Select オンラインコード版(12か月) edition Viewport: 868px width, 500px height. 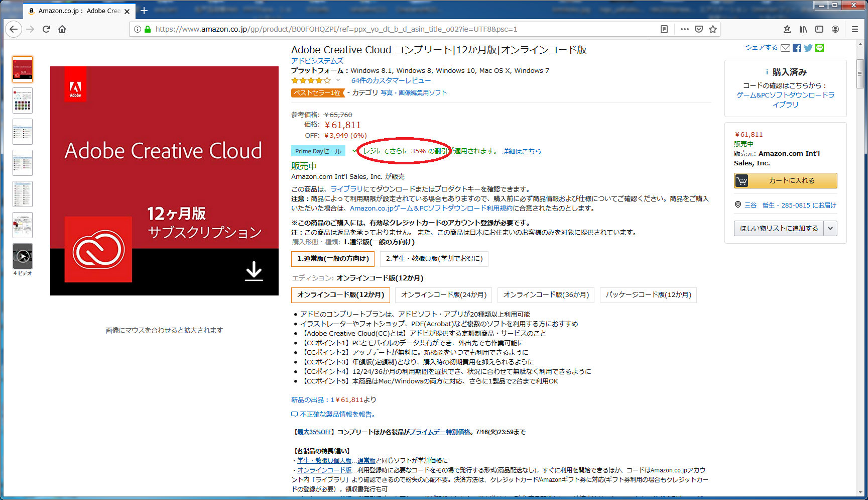[x=341, y=294]
